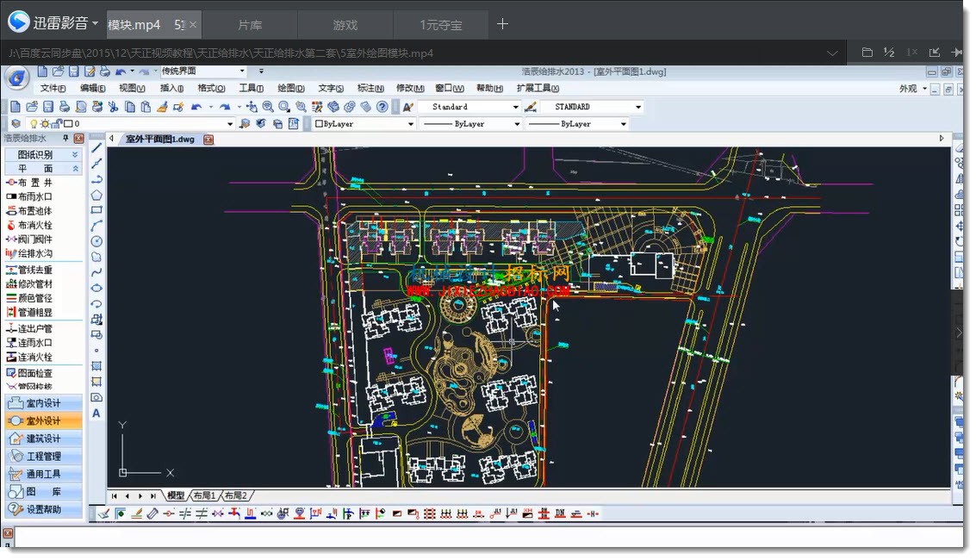Screen dimensions: 976x560
Task: Click the valve icon in bottom toolbar
Action: click(218, 514)
